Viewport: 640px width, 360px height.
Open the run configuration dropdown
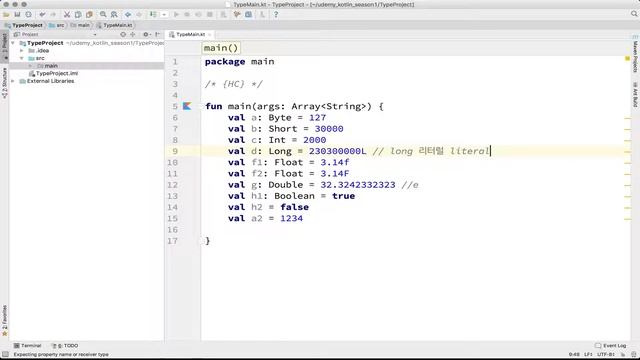tap(164, 15)
